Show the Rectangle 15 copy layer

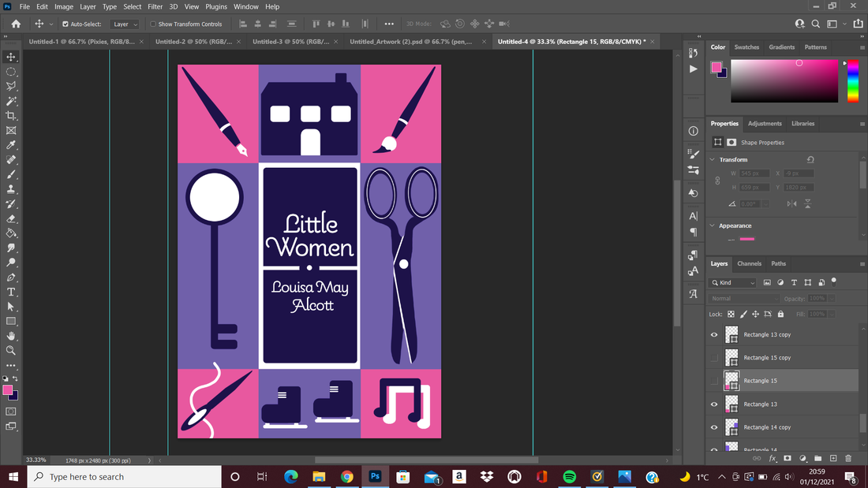pos(714,358)
